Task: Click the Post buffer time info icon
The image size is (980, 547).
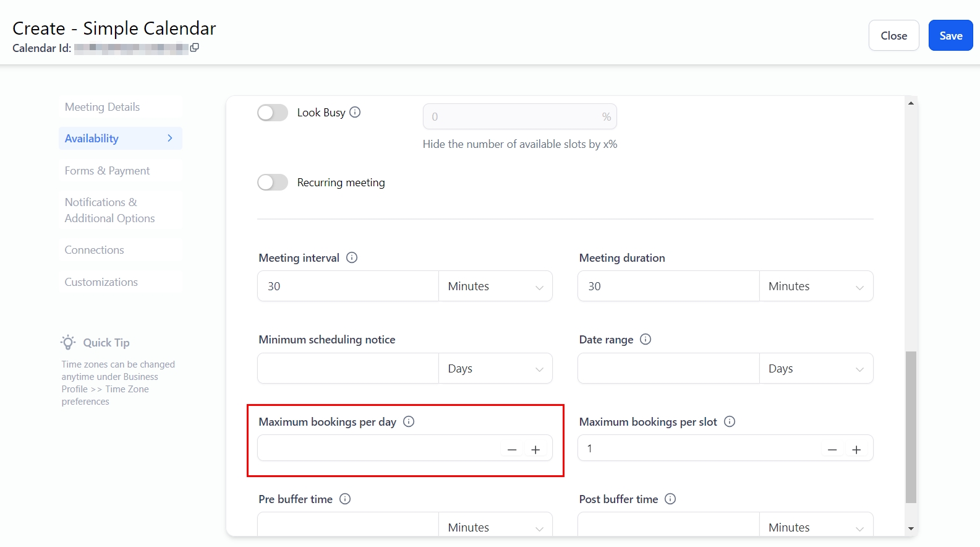Action: tap(670, 499)
